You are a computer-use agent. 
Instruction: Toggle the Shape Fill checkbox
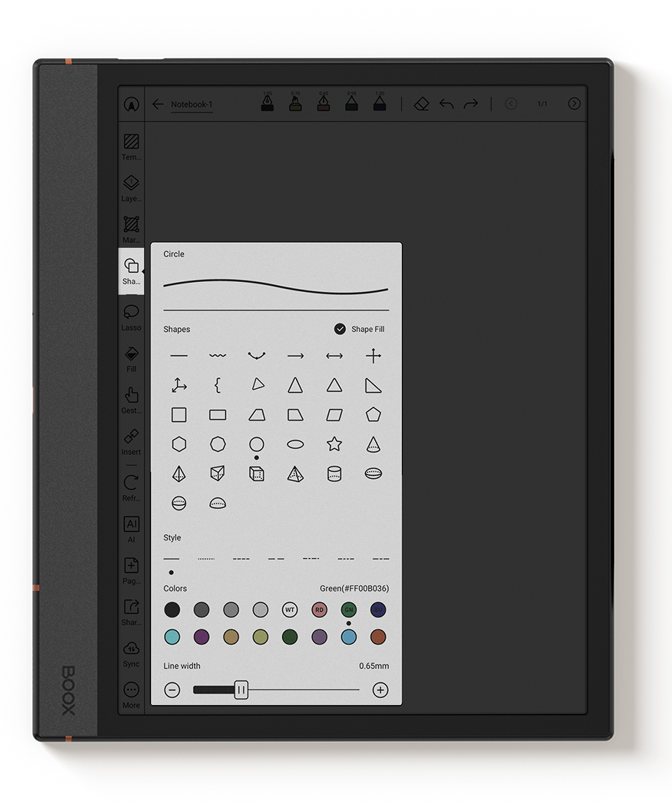pyautogui.click(x=340, y=329)
